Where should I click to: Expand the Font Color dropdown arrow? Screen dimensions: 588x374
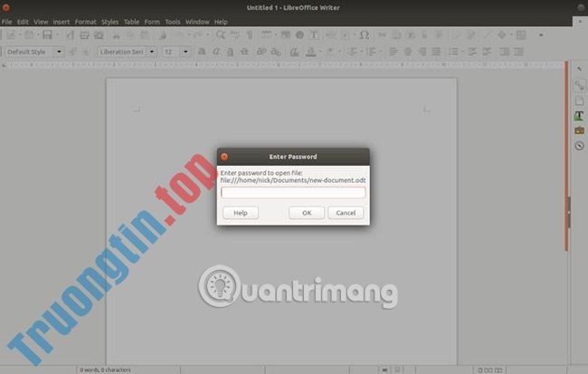click(320, 52)
